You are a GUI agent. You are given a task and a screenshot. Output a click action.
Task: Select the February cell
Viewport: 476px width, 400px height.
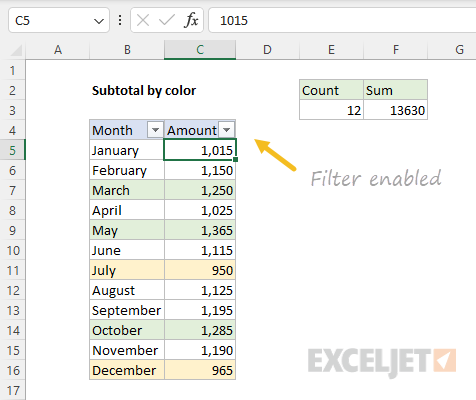point(127,170)
